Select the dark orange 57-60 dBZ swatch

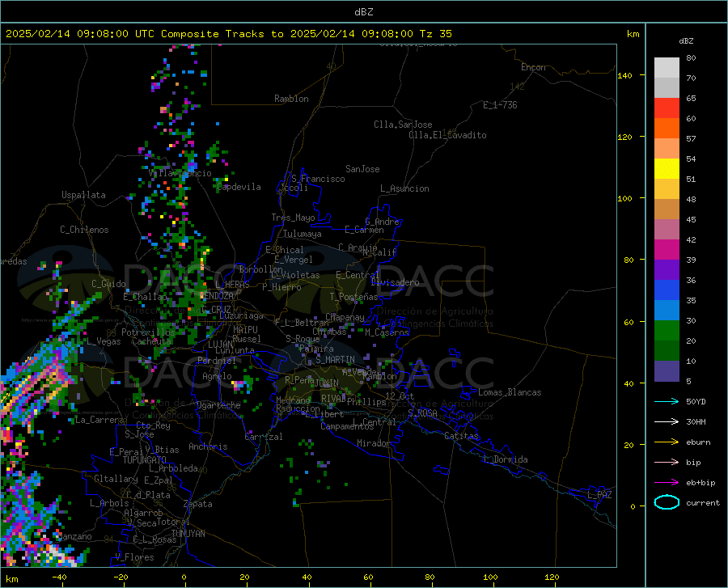click(667, 129)
